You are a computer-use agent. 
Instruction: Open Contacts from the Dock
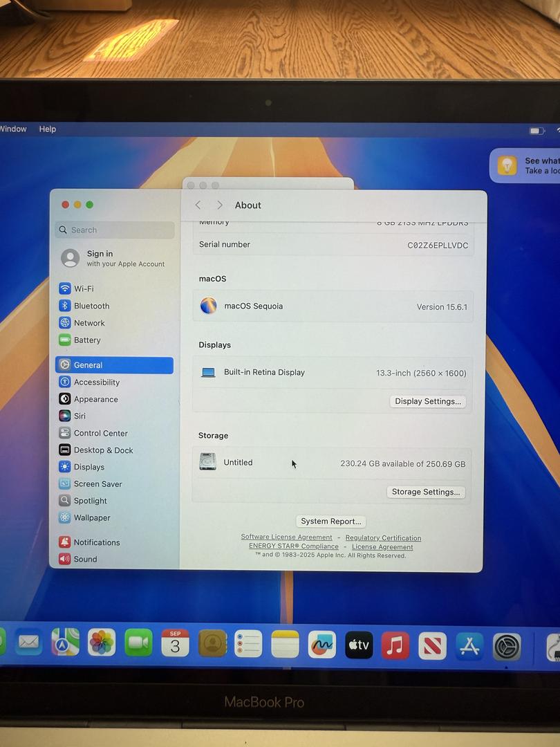(212, 644)
